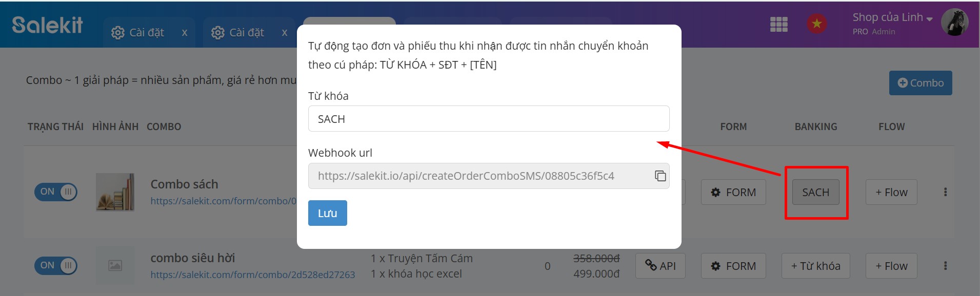Open the combo siêu hời form link
Viewport: 980px width, 296px height.
click(x=252, y=275)
